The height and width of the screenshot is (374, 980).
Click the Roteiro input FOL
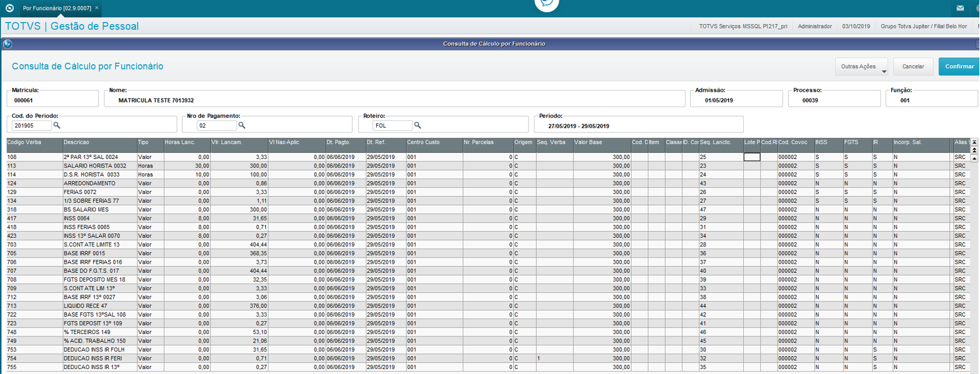(x=392, y=125)
